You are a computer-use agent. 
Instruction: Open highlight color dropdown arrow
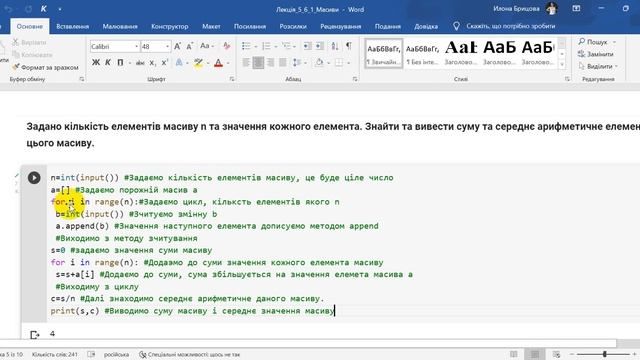point(208,63)
